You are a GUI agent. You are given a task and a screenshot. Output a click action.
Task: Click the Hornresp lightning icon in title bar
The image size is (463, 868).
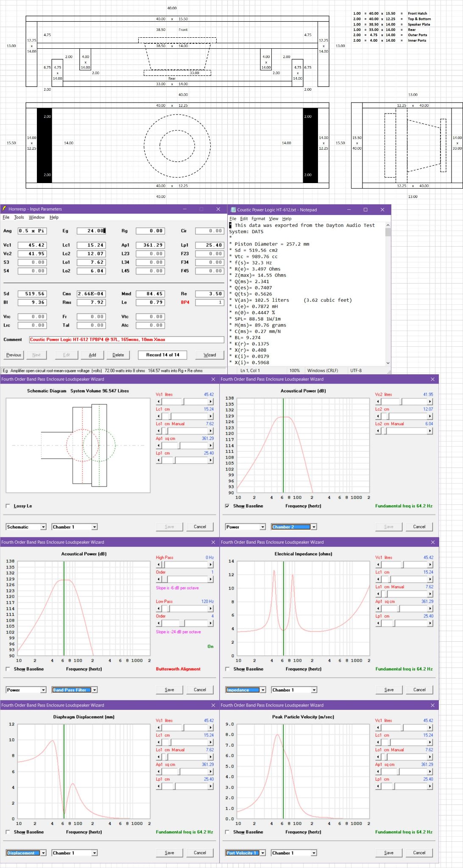click(4, 209)
